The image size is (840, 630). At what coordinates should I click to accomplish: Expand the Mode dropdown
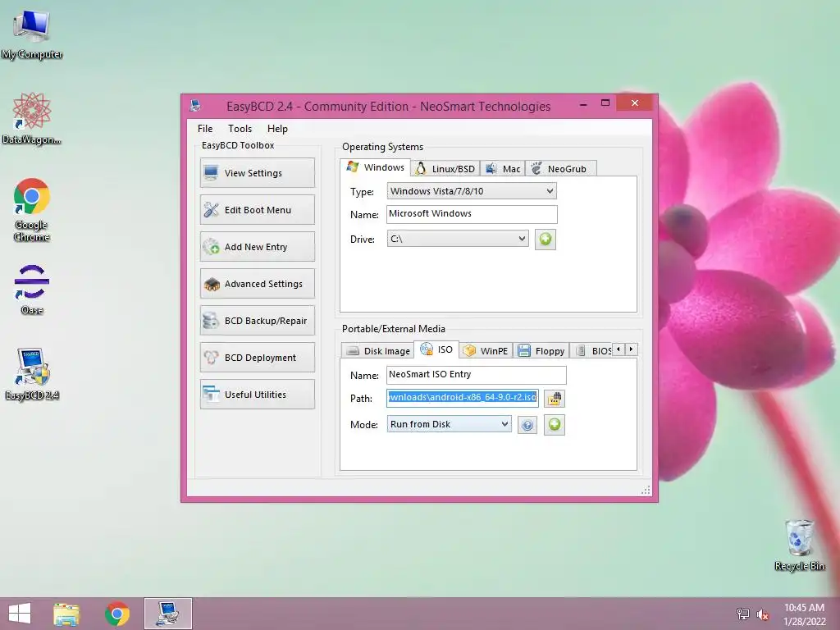(x=449, y=424)
